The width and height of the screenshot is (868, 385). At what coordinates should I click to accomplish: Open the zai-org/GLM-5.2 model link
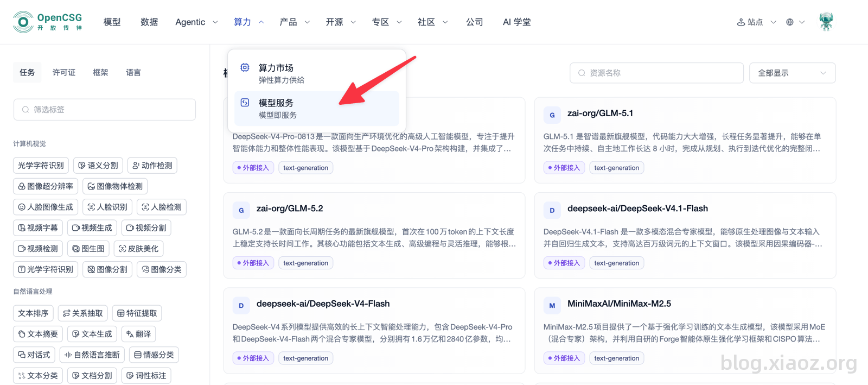point(290,209)
